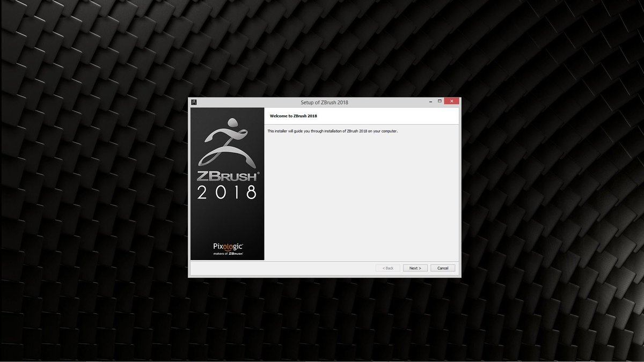Screen dimensions: 644x362
Task: Click the Setup of ZBrush 2018 title text
Action: [325, 102]
